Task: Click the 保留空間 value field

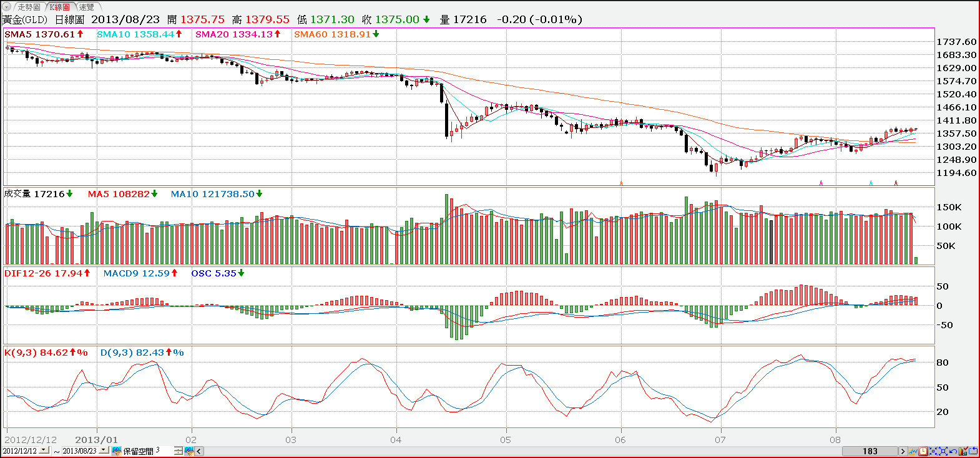Action: click(x=164, y=451)
